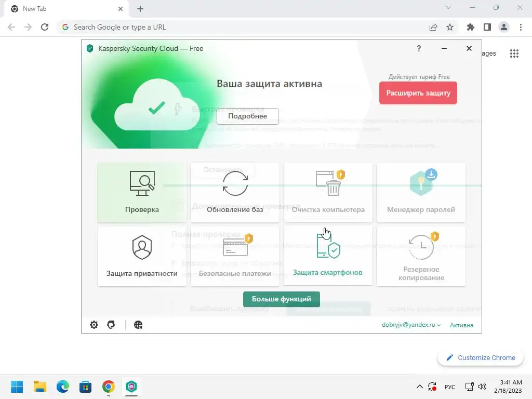Open Chrome three-dot menu

[521, 27]
